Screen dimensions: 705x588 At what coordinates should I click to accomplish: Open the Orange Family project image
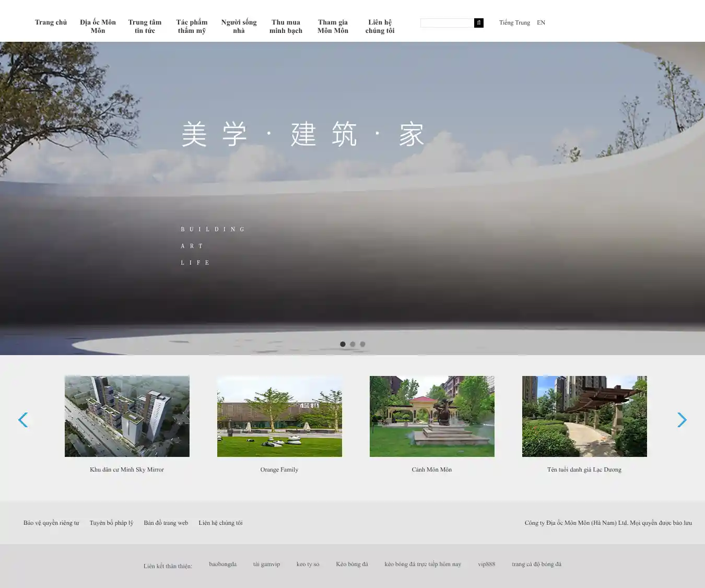(279, 416)
